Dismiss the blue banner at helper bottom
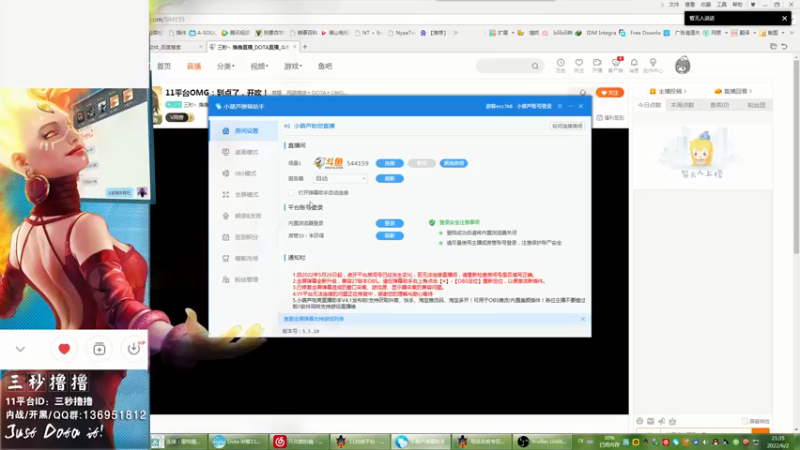Viewport: 800px width, 450px height. [x=583, y=319]
